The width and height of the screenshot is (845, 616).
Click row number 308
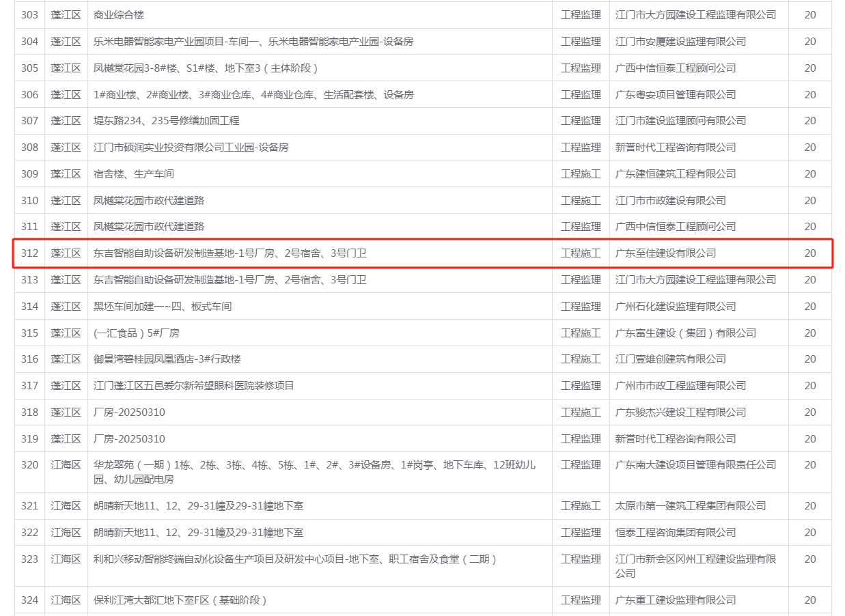click(29, 148)
